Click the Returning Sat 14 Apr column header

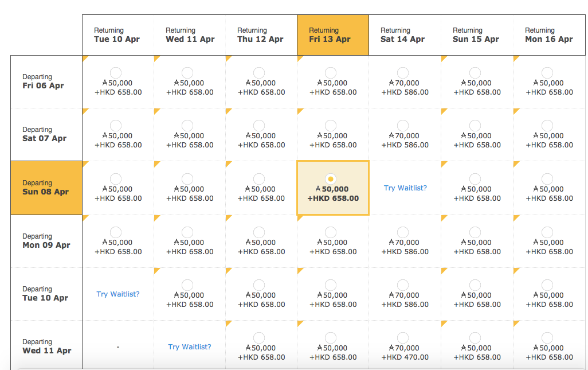(x=404, y=35)
